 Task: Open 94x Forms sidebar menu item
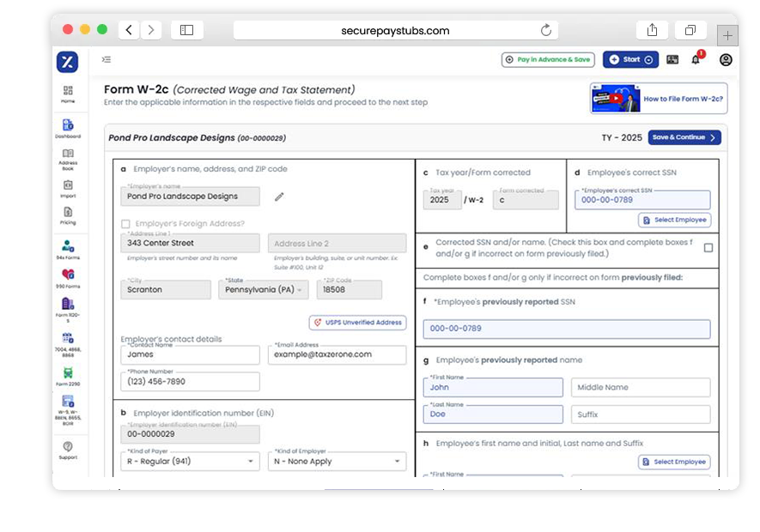(68, 248)
